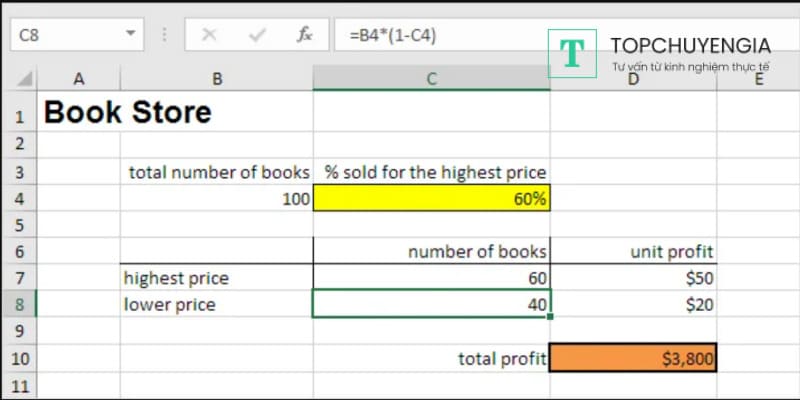Select column B header
Screen dimensions: 800x400
(x=216, y=79)
